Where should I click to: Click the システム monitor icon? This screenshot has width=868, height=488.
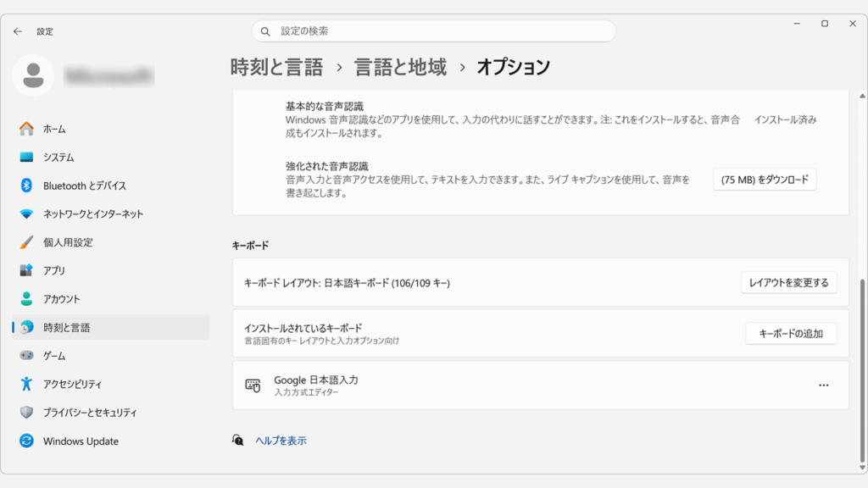coord(26,157)
